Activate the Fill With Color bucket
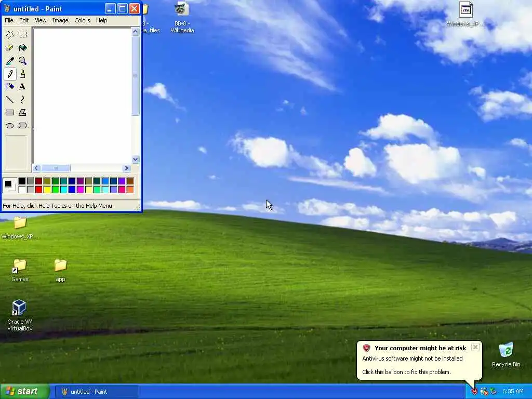Screen dimensions: 532x399 point(23,48)
